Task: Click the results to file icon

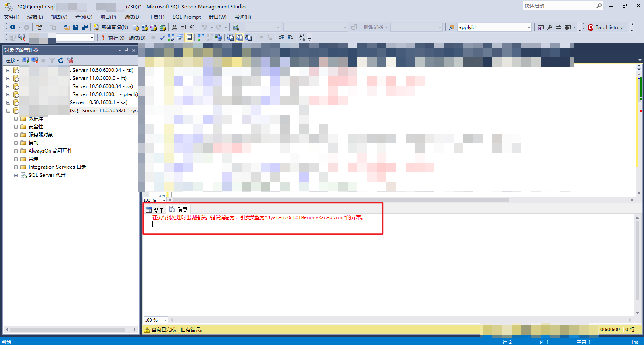Action: click(248, 38)
